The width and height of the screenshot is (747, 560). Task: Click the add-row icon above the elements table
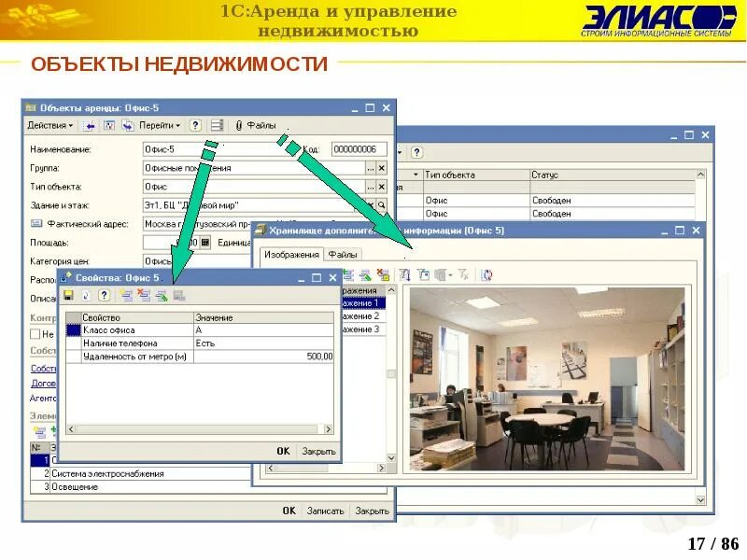pyautogui.click(x=39, y=432)
